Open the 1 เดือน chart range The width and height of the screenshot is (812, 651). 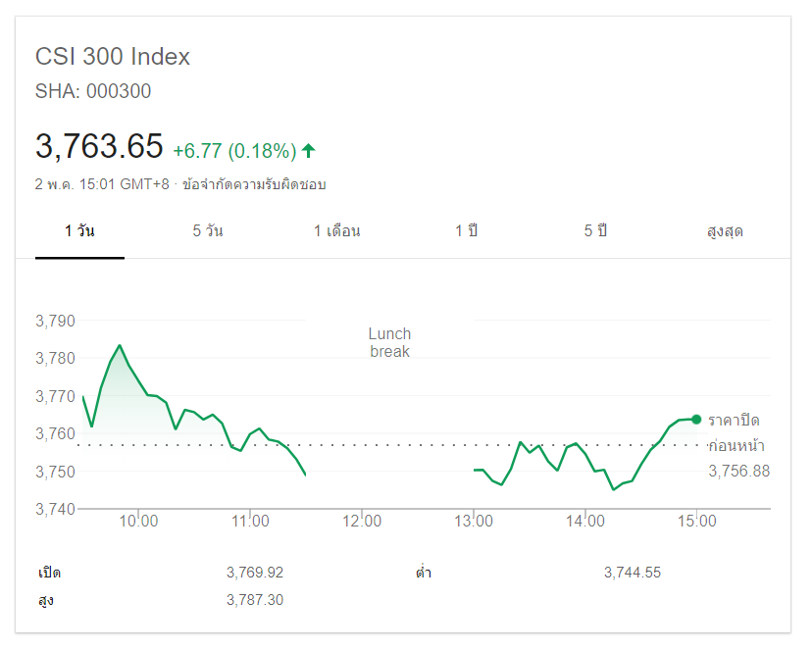(x=336, y=231)
